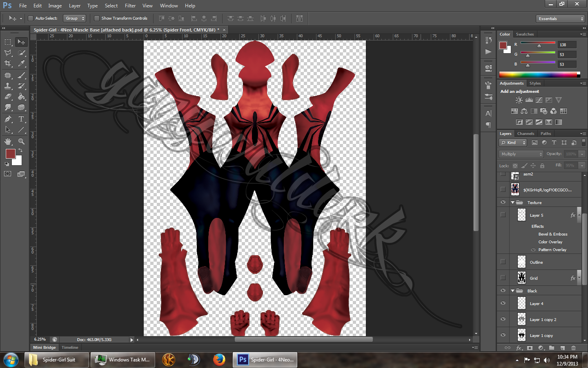Click the Levels adjustment icon

click(x=529, y=100)
